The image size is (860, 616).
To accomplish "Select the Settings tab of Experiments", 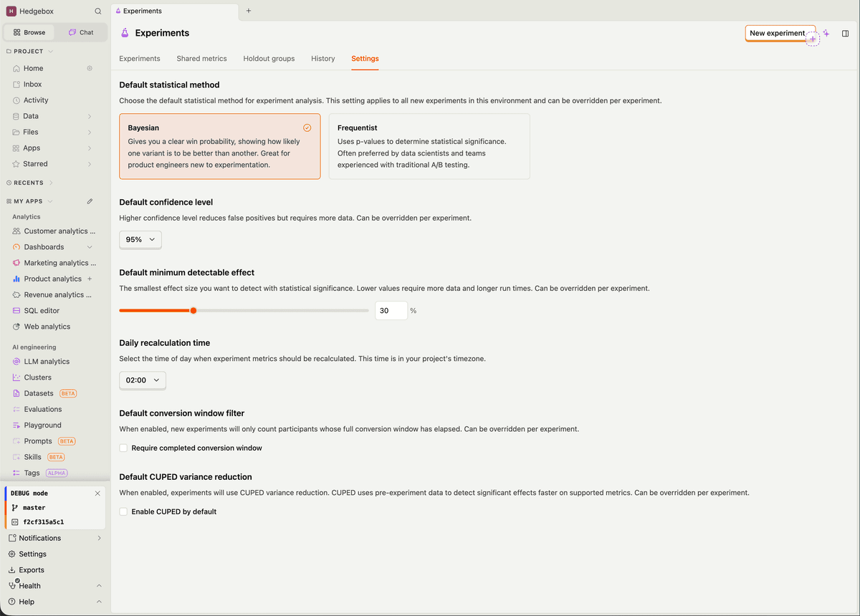I will point(365,59).
